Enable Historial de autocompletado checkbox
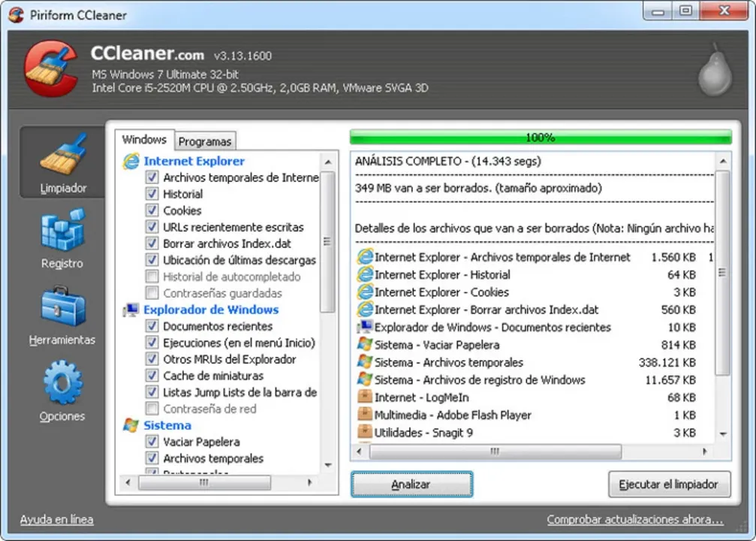Viewport: 756px width, 541px height. point(152,277)
